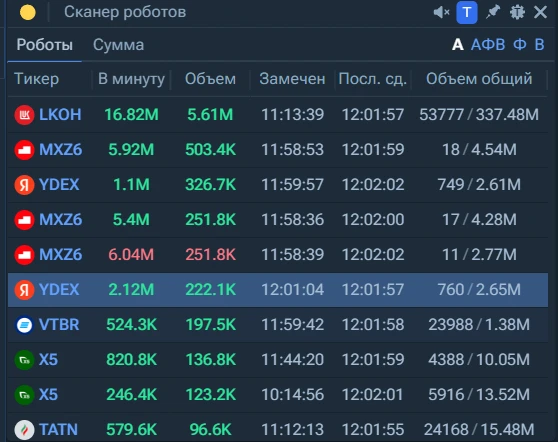Click the red 251.8K volume value

pos(210,254)
